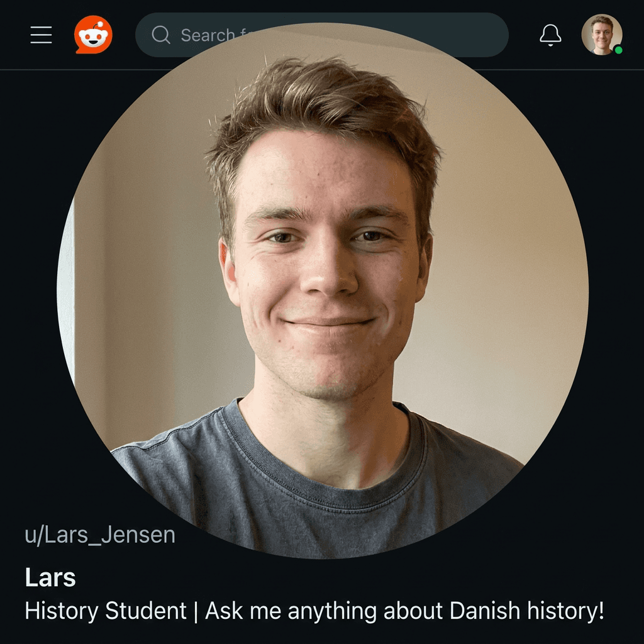This screenshot has height=644, width=644.
Task: Click the Reddit Snoo logo
Action: pyautogui.click(x=93, y=35)
